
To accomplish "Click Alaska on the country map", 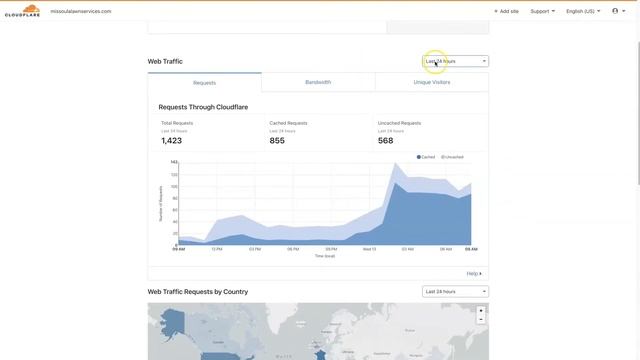I will click(x=173, y=322).
